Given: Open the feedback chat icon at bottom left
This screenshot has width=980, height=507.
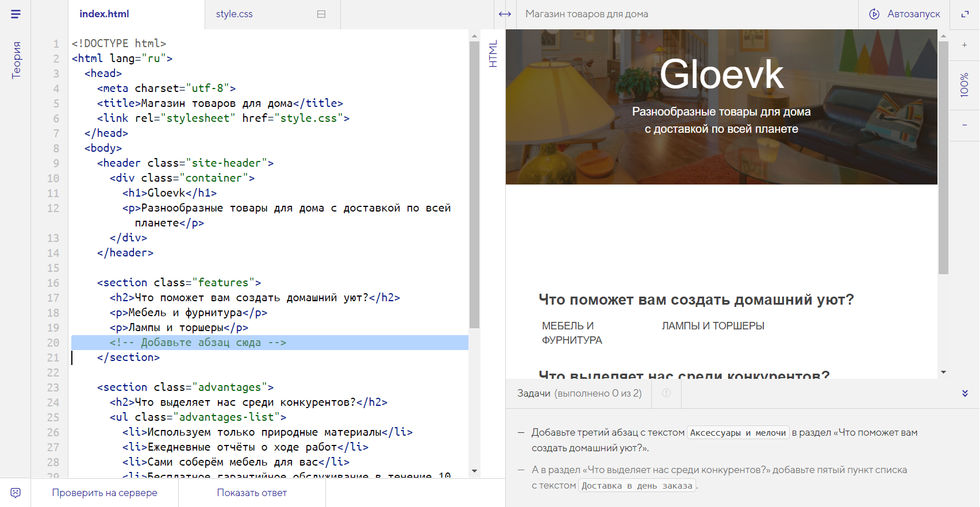Looking at the screenshot, I should click(16, 493).
